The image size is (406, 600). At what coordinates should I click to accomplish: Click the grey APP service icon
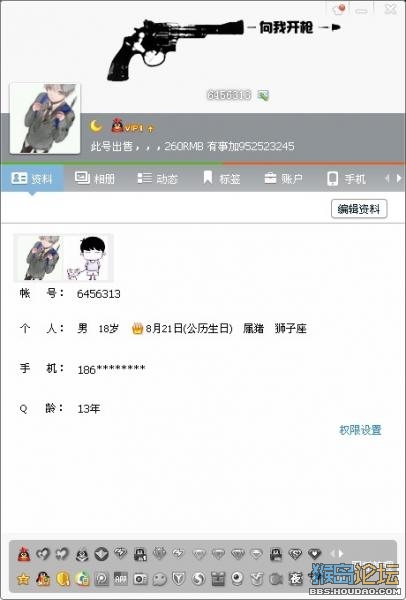(x=121, y=579)
